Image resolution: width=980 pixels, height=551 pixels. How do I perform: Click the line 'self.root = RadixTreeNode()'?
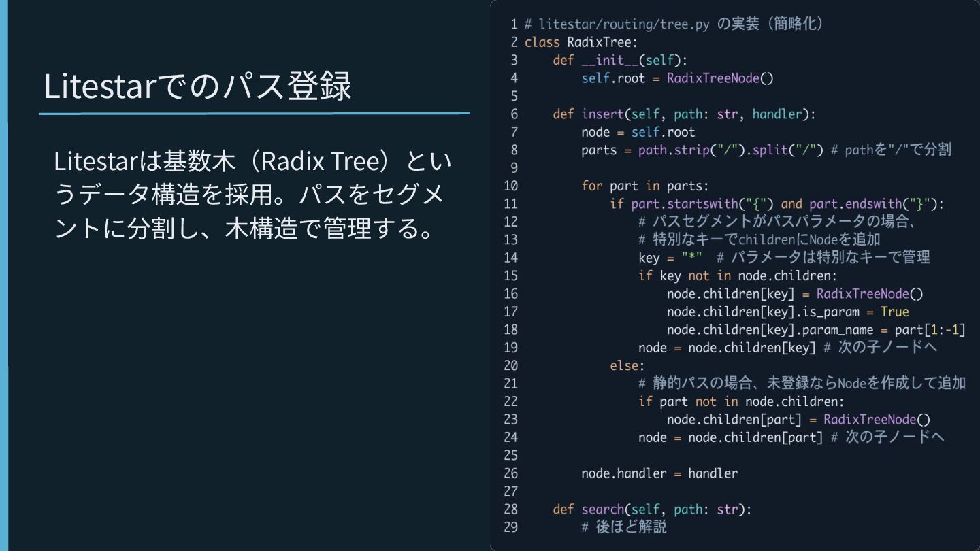(678, 78)
